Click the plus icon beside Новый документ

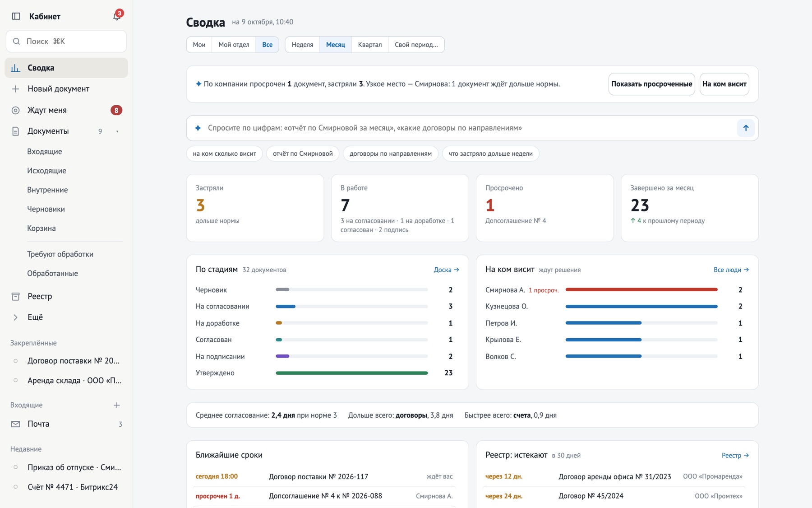tap(16, 89)
